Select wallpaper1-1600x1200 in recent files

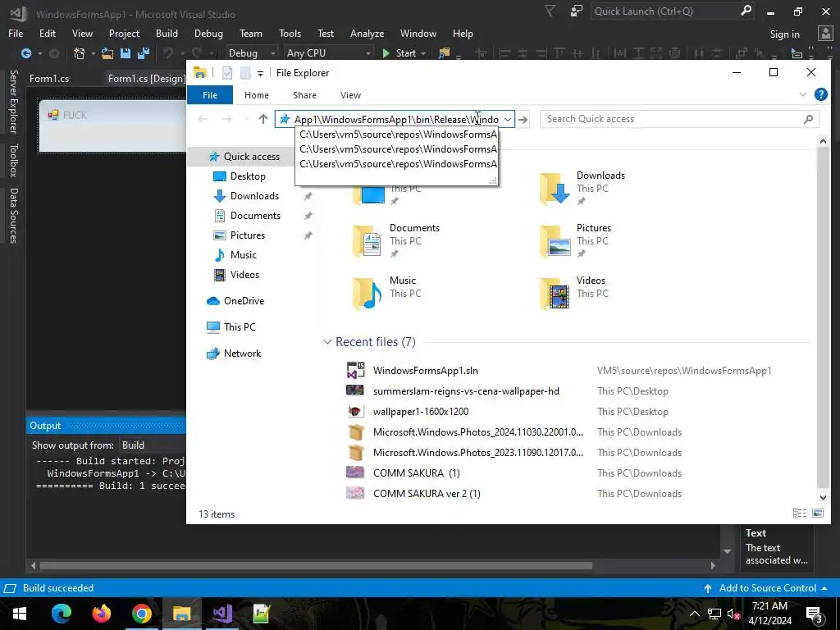(421, 412)
